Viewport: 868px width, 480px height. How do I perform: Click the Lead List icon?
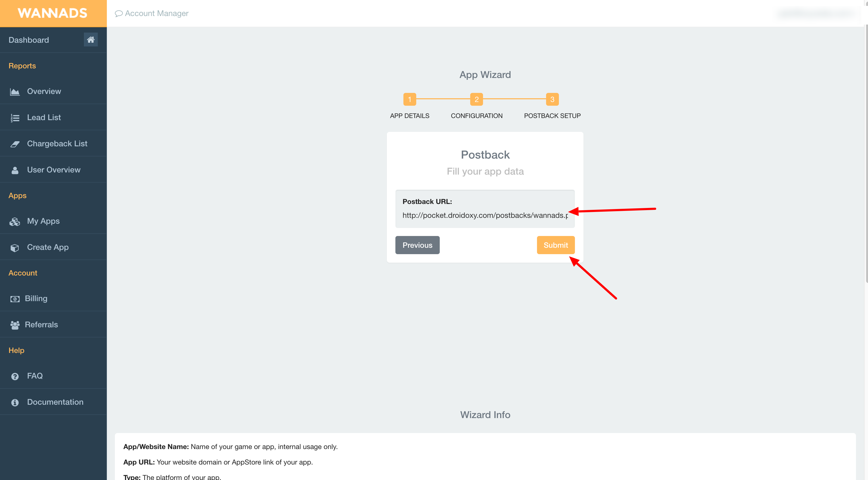pyautogui.click(x=15, y=118)
